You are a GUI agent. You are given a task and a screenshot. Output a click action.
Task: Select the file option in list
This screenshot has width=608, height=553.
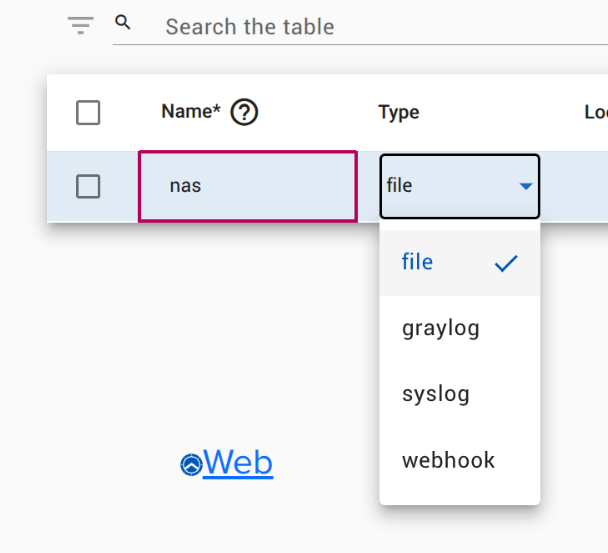(418, 262)
